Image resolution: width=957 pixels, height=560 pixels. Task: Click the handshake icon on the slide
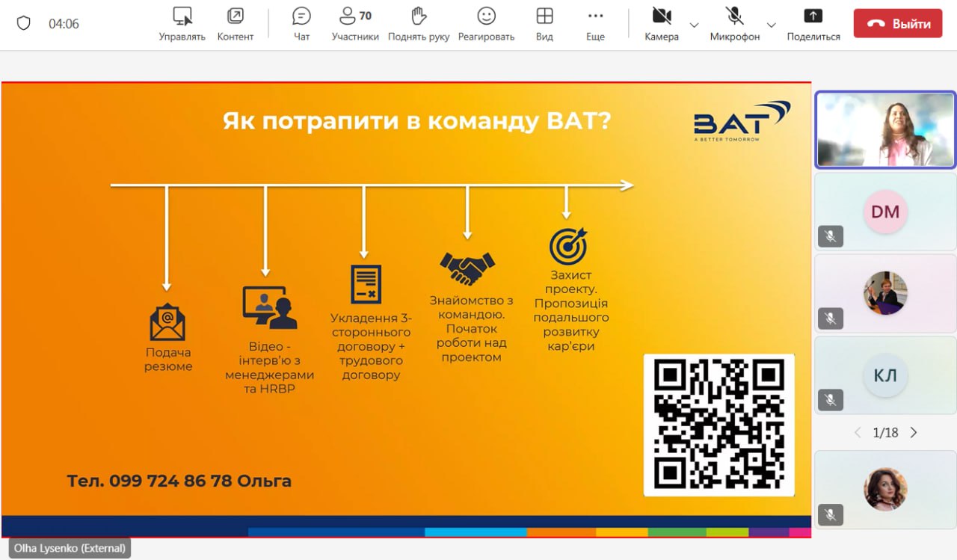[467, 268]
